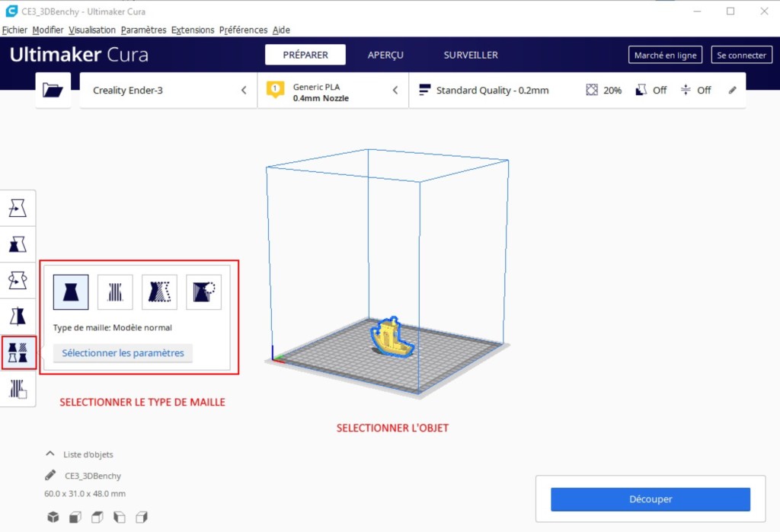Viewport: 780px width, 532px height.
Task: Click pencil icon to rename CE3_3DBenchy
Action: pos(50,476)
